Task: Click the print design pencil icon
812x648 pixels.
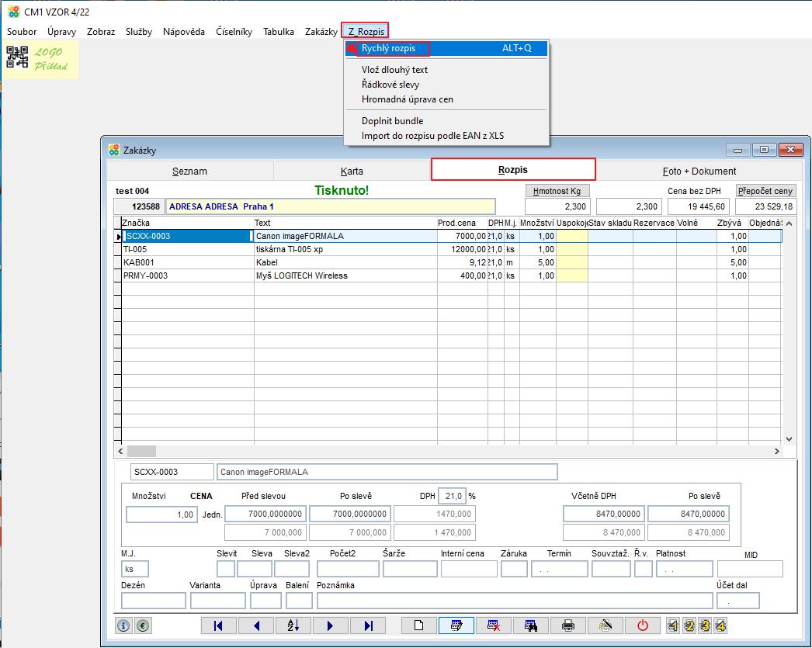Action: click(606, 625)
